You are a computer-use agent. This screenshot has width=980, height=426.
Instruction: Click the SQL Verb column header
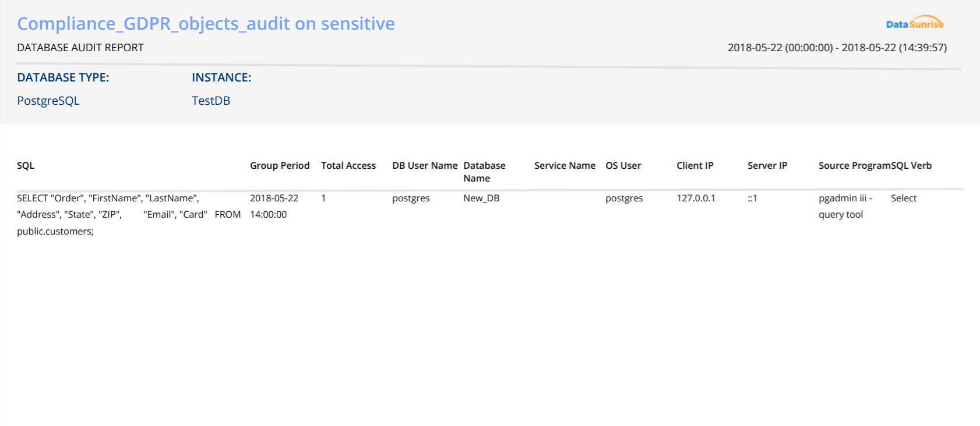(x=912, y=165)
